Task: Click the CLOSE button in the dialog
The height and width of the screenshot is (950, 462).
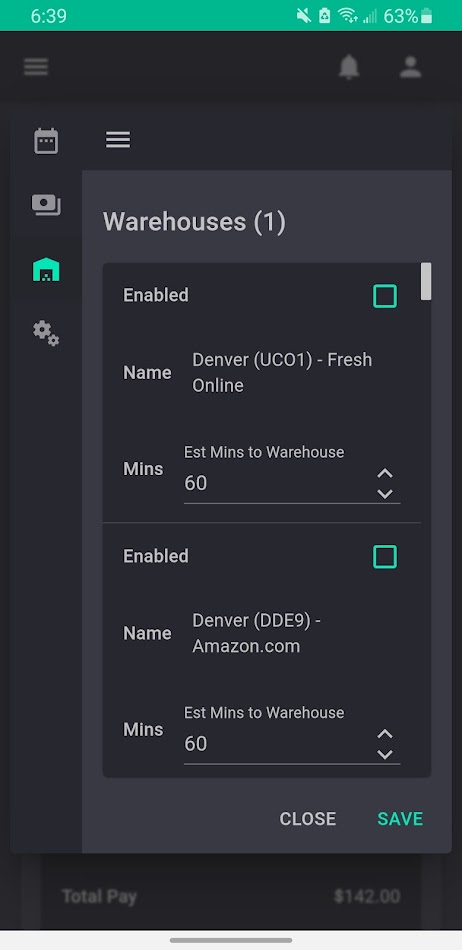Action: point(308,819)
